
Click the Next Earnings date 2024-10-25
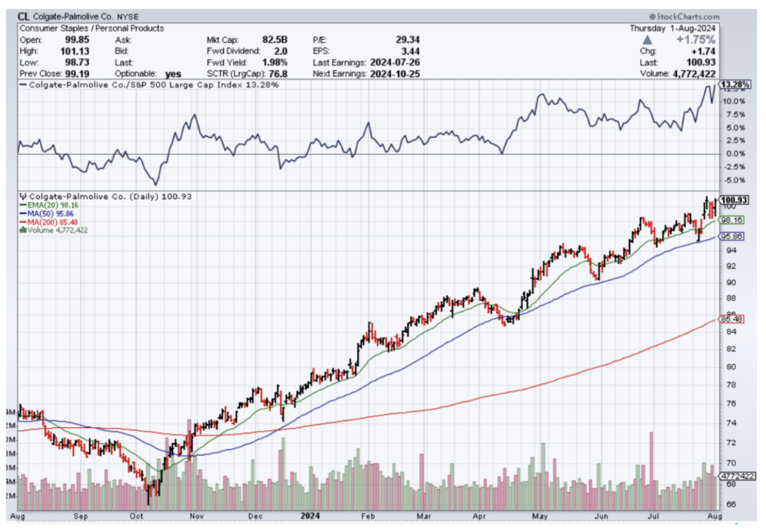(395, 73)
